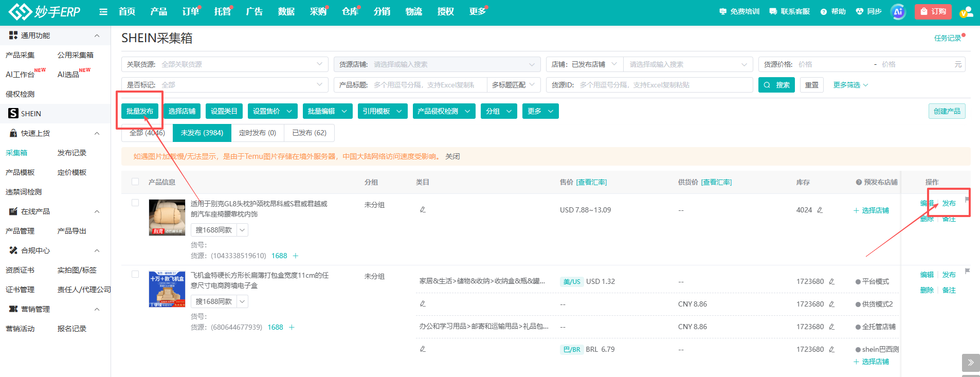Open 违禁词检测 in the sidebar
The image size is (980, 377).
click(24, 192)
